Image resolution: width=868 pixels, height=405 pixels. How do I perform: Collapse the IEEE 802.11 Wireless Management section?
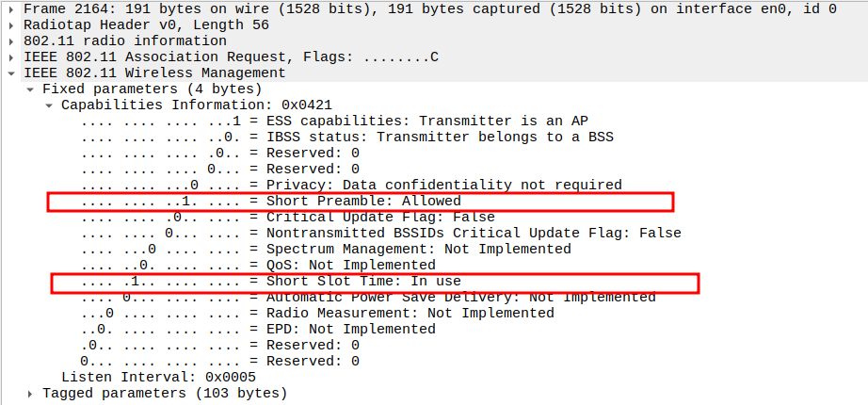pos(10,73)
